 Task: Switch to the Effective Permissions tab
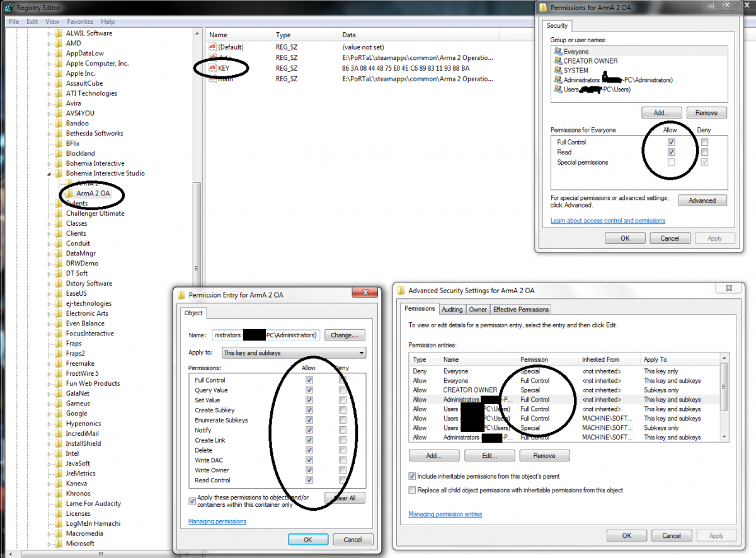[520, 310]
